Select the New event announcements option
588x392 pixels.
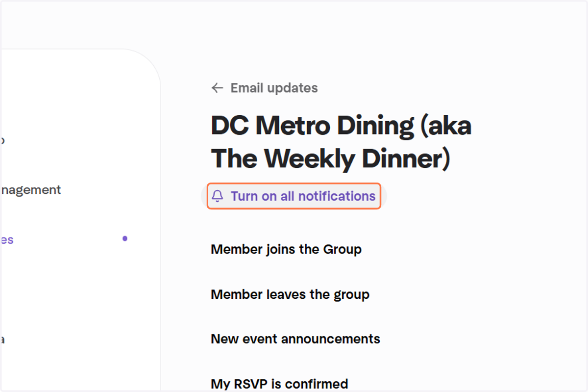tap(295, 339)
